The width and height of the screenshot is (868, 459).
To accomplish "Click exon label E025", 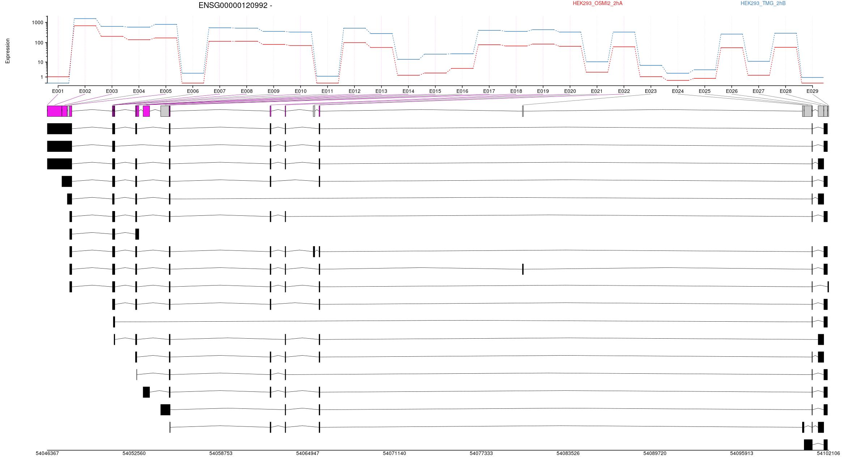I will (x=705, y=91).
